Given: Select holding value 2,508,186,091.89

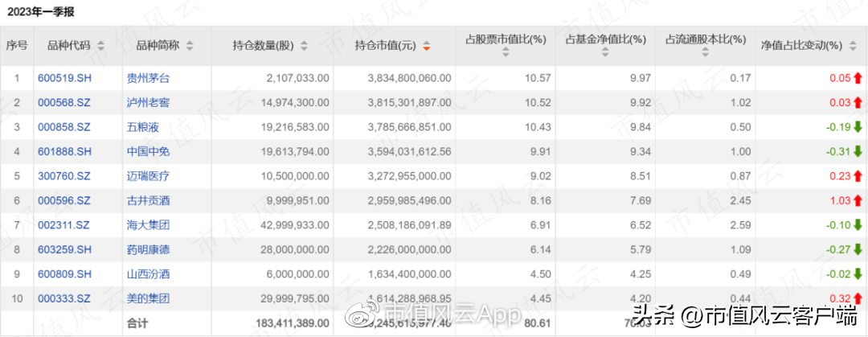Looking at the screenshot, I should 409,225.
